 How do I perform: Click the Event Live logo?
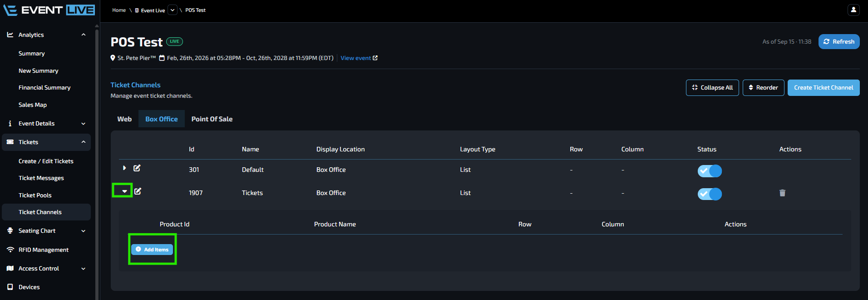49,10
